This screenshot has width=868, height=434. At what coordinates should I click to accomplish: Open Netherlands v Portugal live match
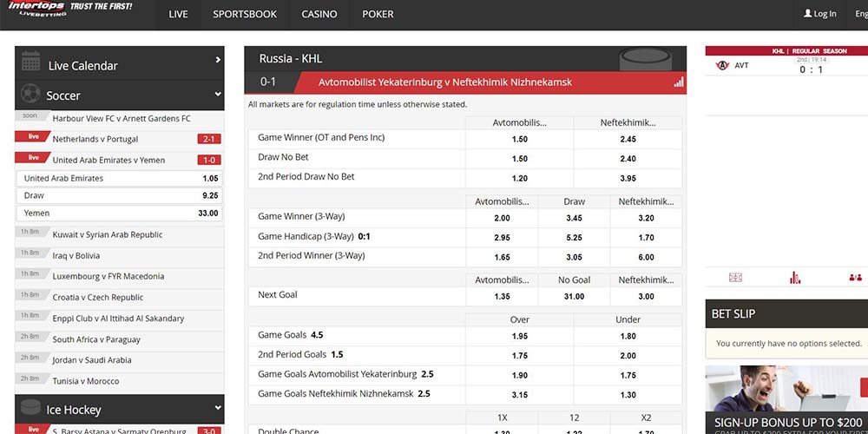[x=95, y=139]
